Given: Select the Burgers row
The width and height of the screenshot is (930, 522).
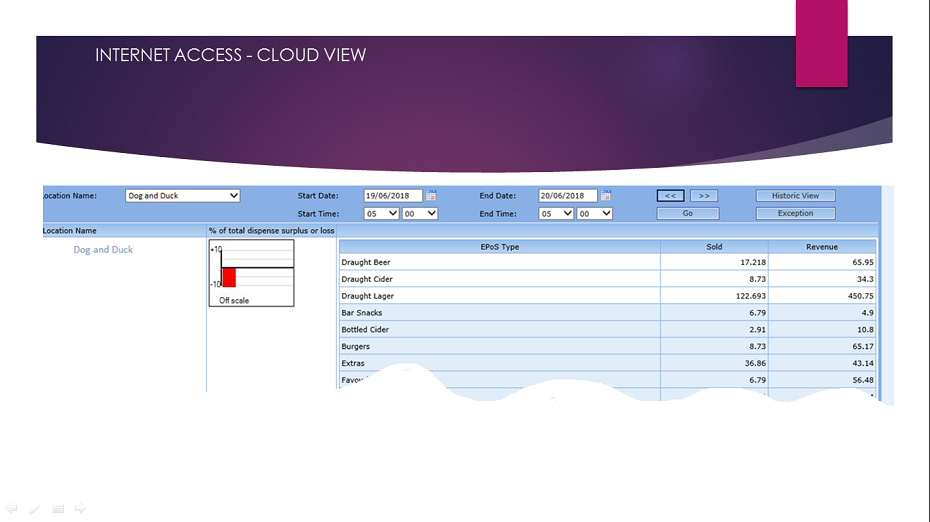Looking at the screenshot, I should tap(607, 346).
